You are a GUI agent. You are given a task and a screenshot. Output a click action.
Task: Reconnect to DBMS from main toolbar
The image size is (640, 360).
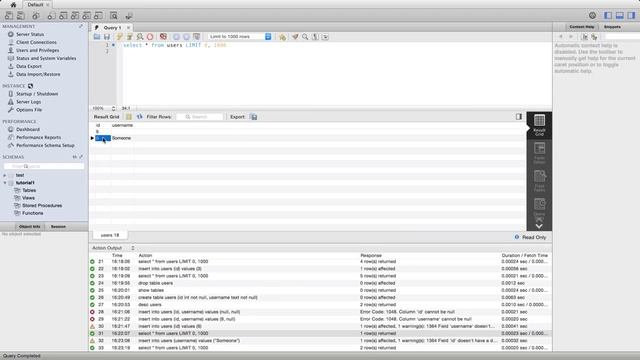pos(129,16)
